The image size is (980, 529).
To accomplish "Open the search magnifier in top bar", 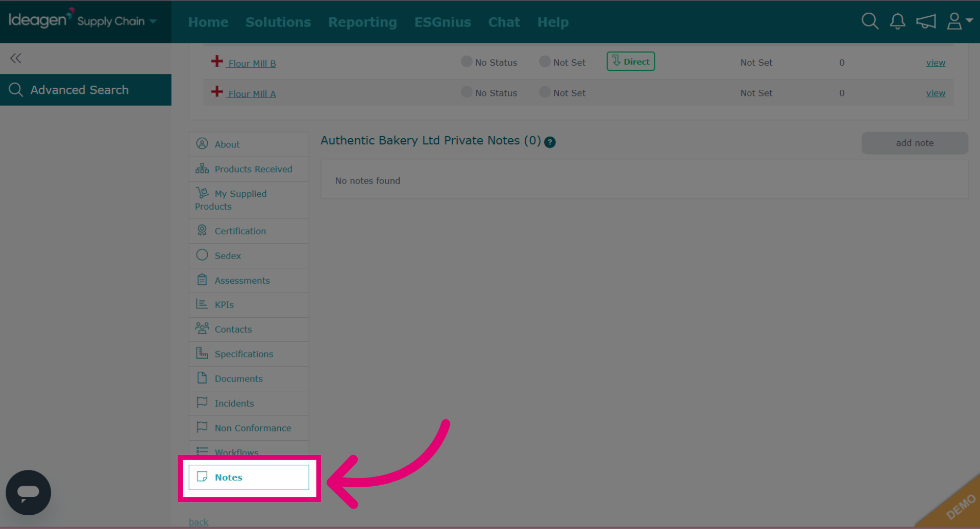I will point(870,21).
